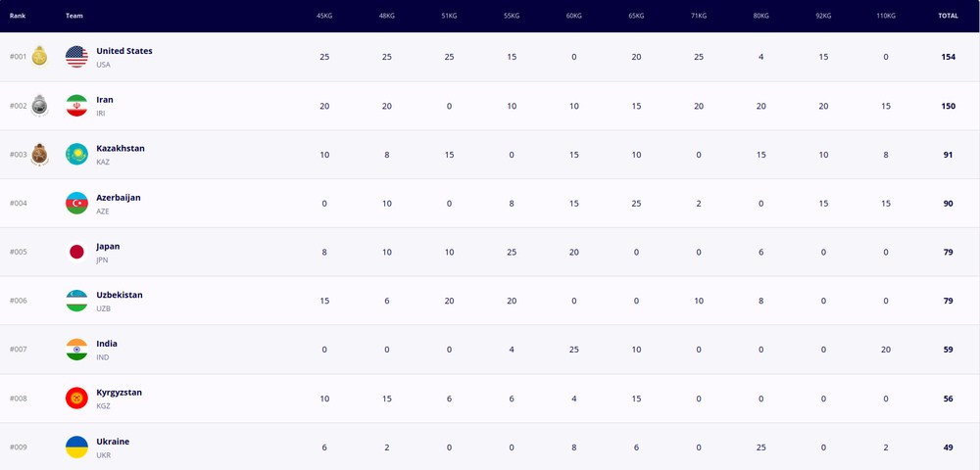The height and width of the screenshot is (470, 980).
Task: Select the TOTAL column header
Action: pos(948,17)
